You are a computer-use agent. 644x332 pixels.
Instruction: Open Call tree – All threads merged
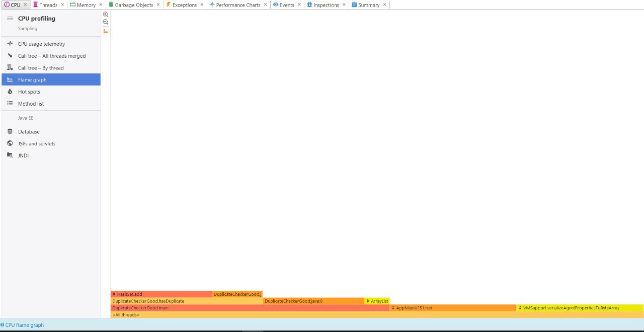coord(51,56)
